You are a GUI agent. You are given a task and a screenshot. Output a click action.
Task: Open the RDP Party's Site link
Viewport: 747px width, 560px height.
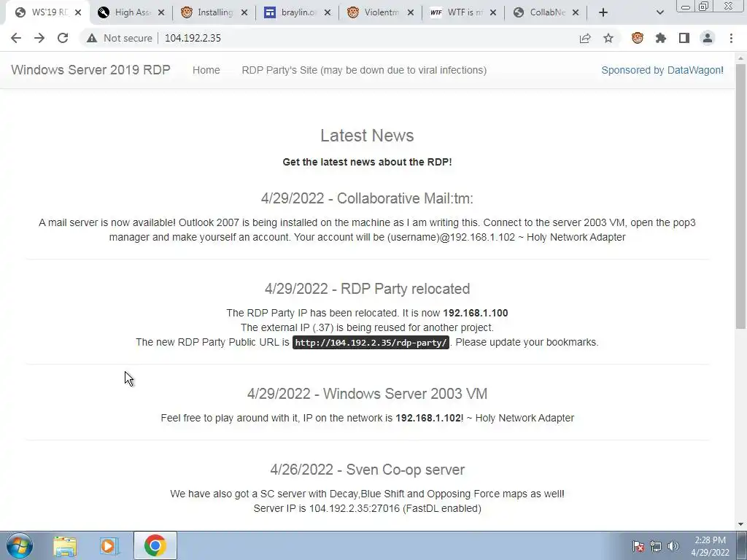(x=364, y=70)
